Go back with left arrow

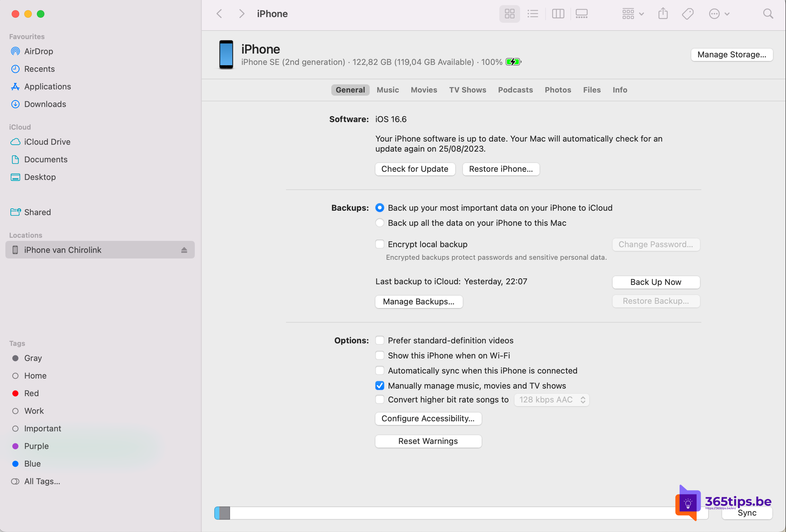220,14
